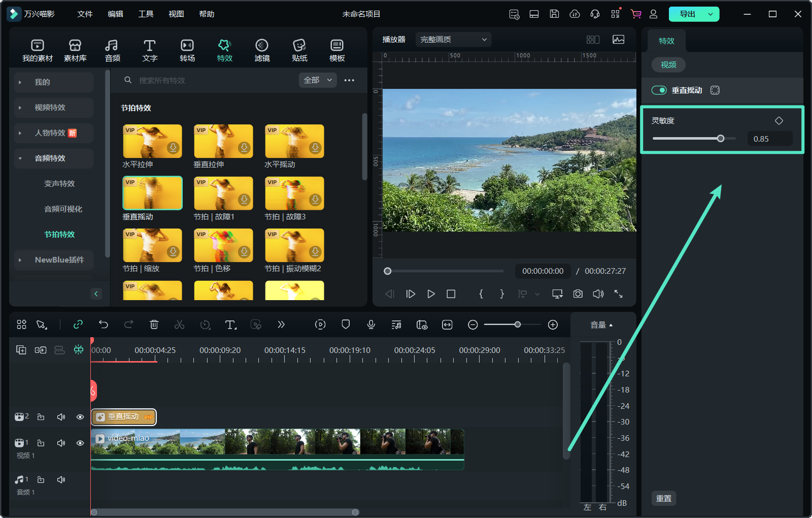Viewport: 812px width, 518px height.
Task: Select the 节拍特效 subcategory
Action: tap(59, 235)
